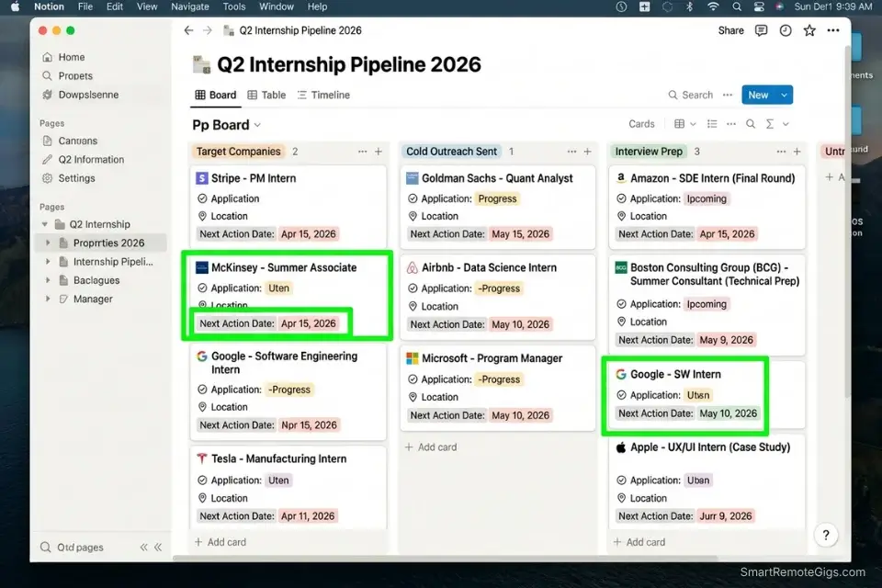882x588 pixels.
Task: Add card via Cold Outreach Sent plus icon
Action: tap(587, 152)
